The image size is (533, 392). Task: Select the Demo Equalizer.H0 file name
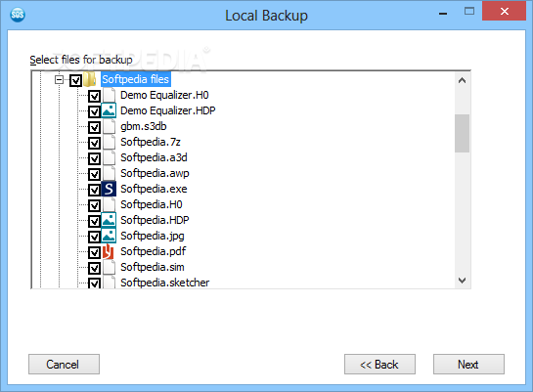(164, 95)
